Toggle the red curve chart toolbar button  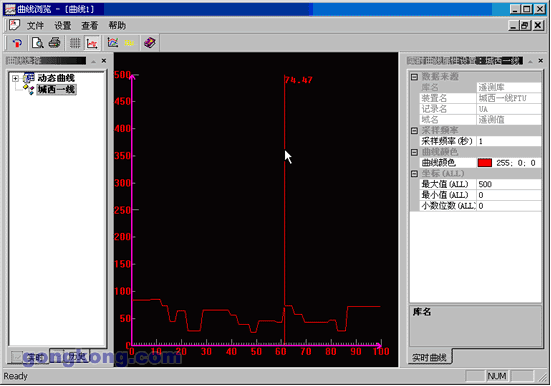(92, 43)
